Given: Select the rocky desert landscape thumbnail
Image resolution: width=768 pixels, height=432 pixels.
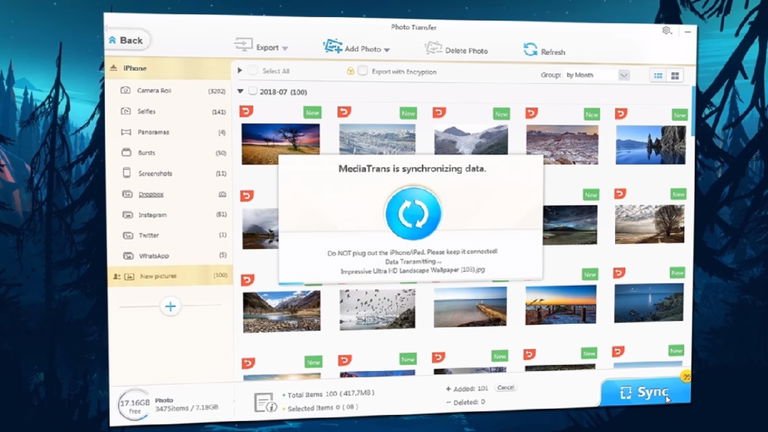Looking at the screenshot, I should coord(562,144).
